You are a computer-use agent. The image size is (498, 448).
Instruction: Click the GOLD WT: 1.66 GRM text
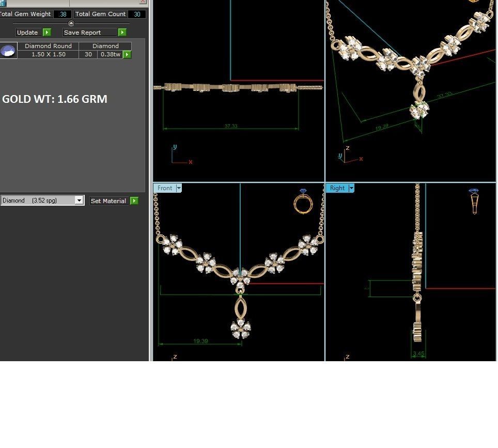click(55, 99)
